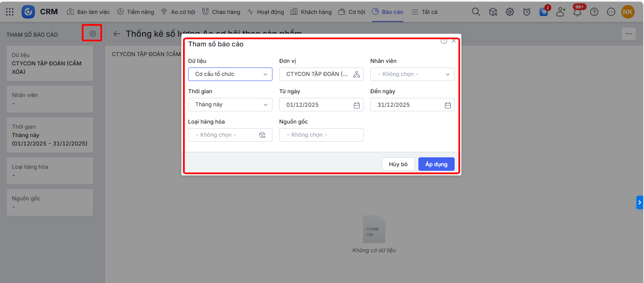644x283 pixels.
Task: Expand the blue right-side panel arrow
Action: coord(640,202)
